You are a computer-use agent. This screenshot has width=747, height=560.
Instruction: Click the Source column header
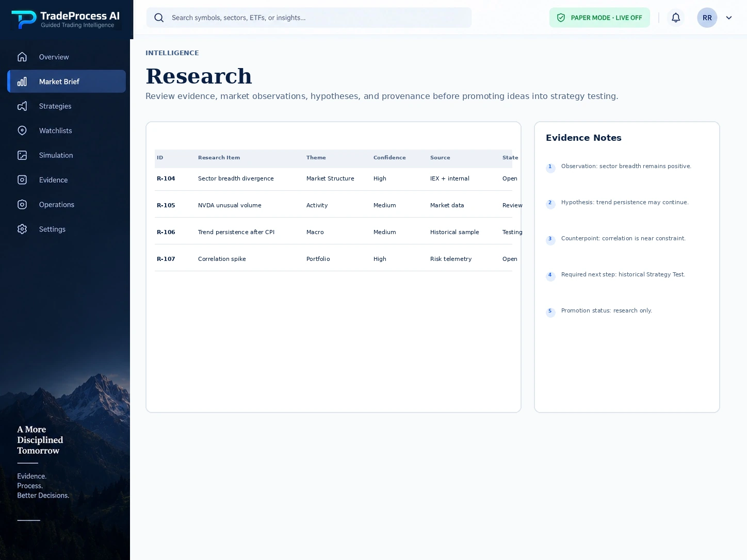[x=440, y=158]
